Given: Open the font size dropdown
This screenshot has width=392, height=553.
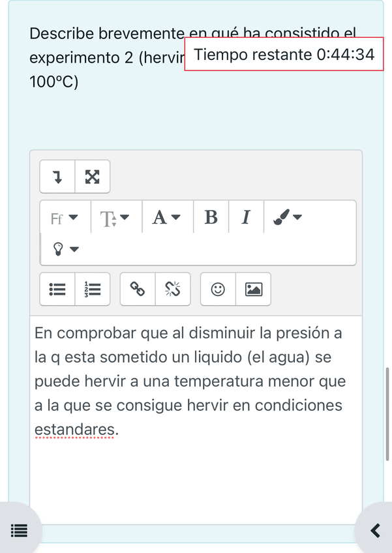Looking at the screenshot, I should pos(115,218).
